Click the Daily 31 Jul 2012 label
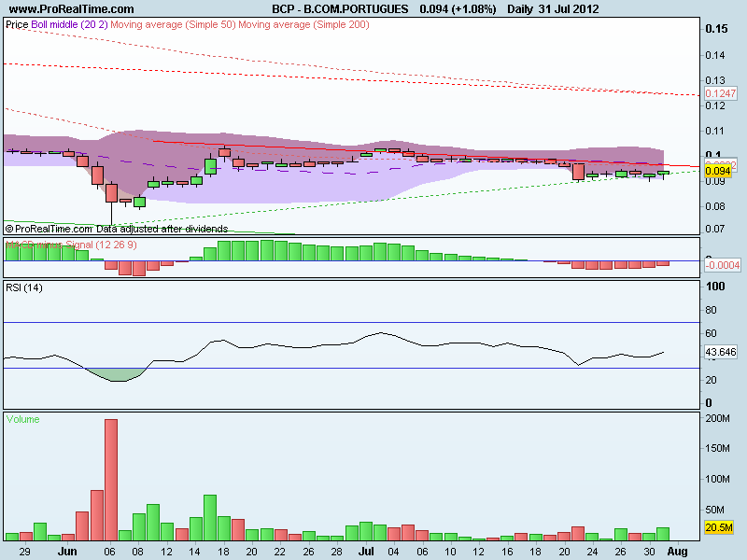Viewport: 747px width, 560px height. [553, 9]
